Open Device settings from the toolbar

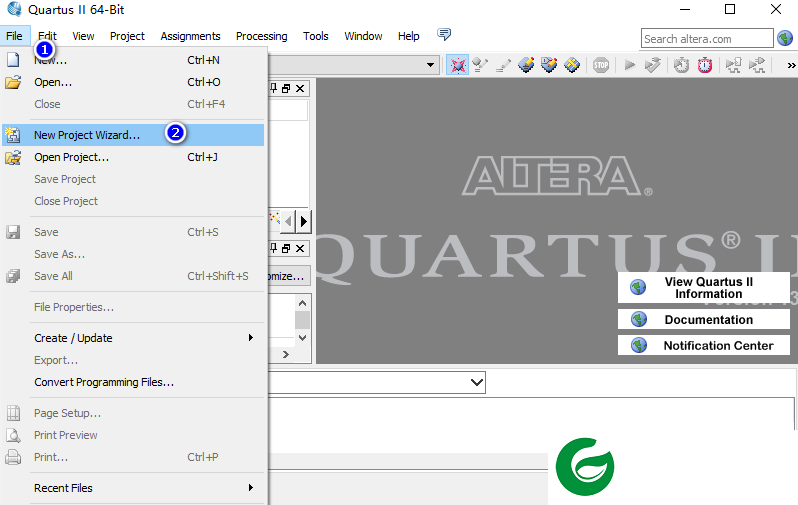[479, 65]
